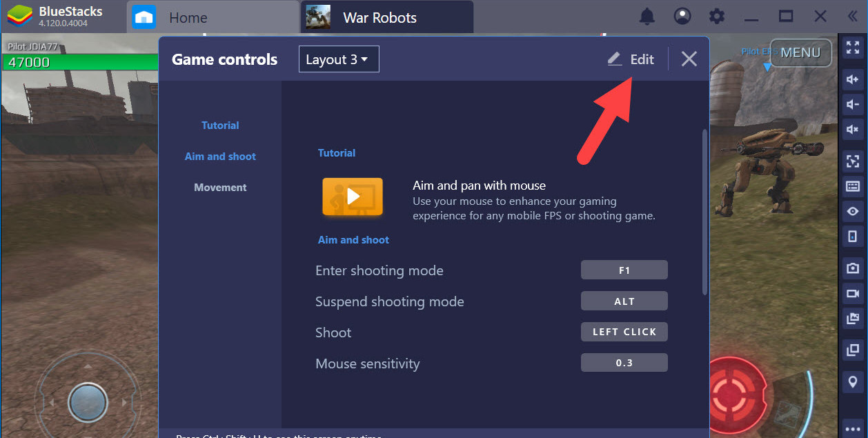
Task: Click the movement joystick in game
Action: pyautogui.click(x=88, y=401)
